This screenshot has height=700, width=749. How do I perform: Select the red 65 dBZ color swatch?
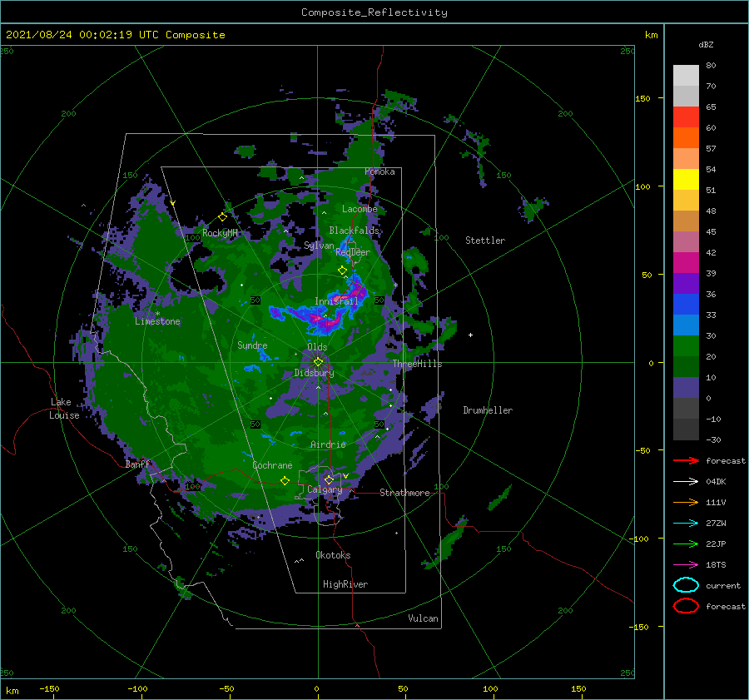(x=686, y=117)
